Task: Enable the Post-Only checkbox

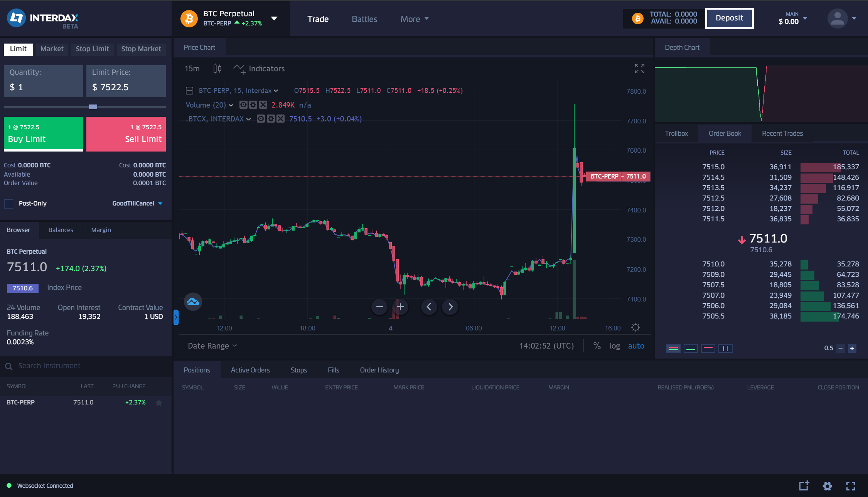Action: [8, 204]
